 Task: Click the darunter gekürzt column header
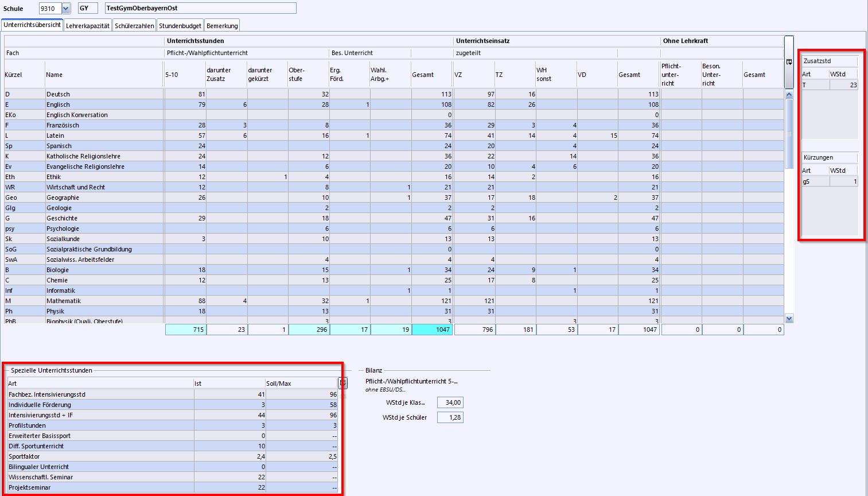(x=267, y=75)
